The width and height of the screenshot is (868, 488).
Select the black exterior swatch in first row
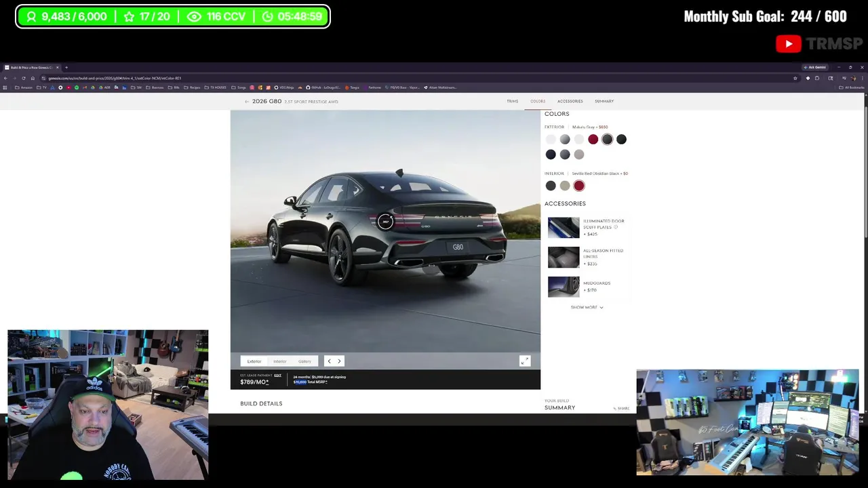(x=621, y=140)
